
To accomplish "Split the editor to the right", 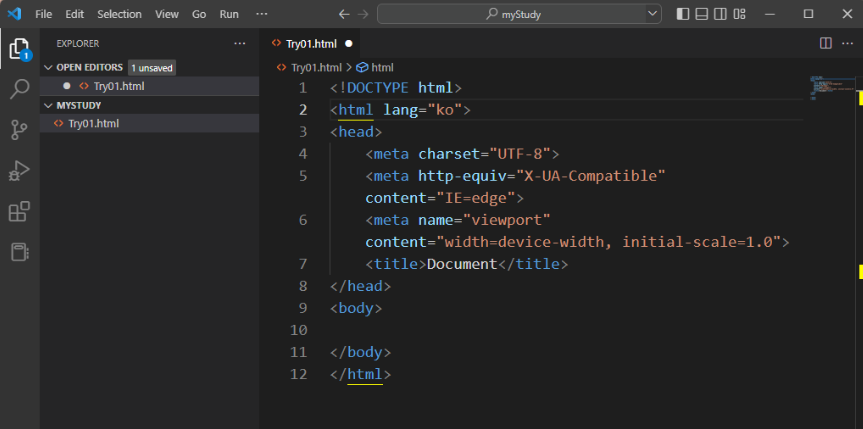I will 826,44.
